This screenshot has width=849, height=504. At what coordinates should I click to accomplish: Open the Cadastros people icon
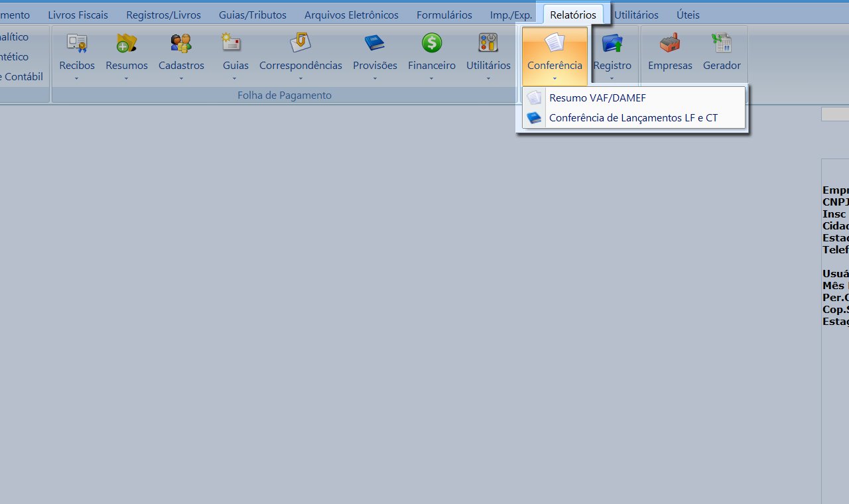[x=181, y=44]
